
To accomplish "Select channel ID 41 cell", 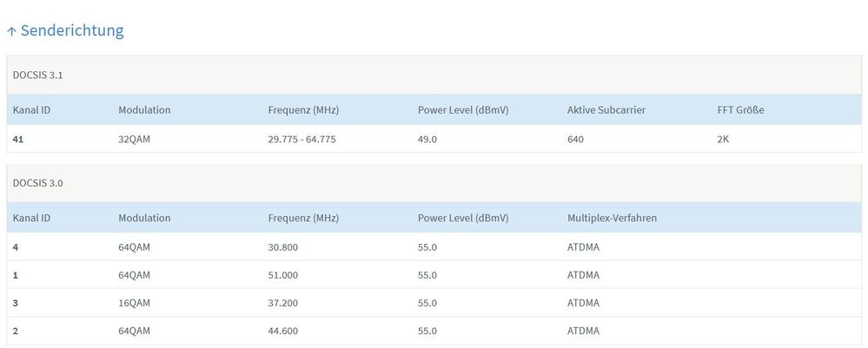I will coord(18,140).
